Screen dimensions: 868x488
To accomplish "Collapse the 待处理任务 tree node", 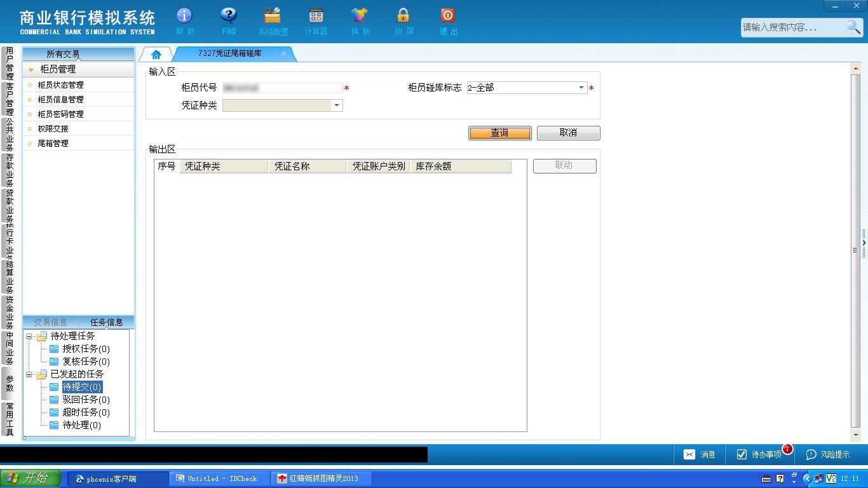I will pyautogui.click(x=29, y=336).
